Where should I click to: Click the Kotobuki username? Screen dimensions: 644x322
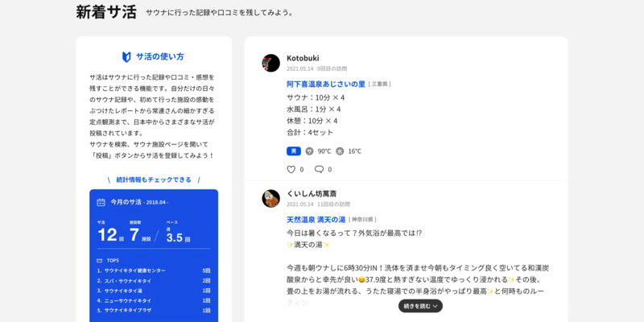303,58
